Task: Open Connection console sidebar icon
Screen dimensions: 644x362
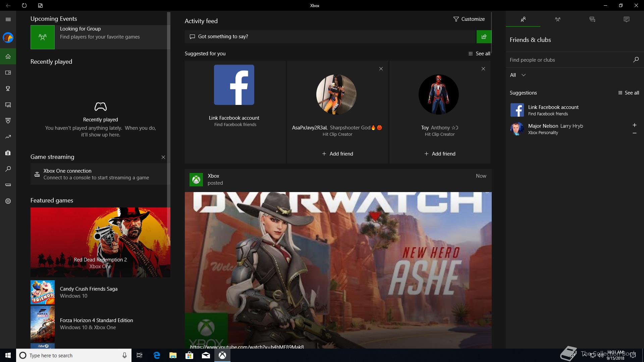Action: [x=8, y=185]
